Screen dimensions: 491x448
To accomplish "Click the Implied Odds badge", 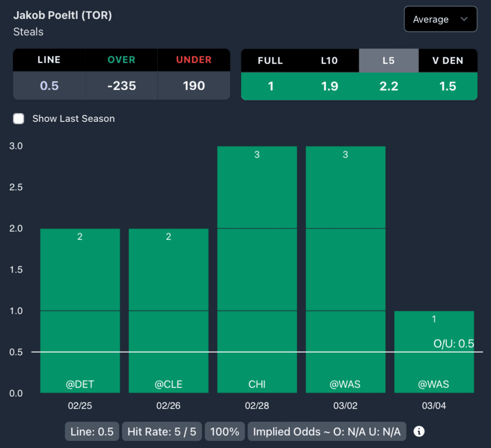I will (327, 431).
